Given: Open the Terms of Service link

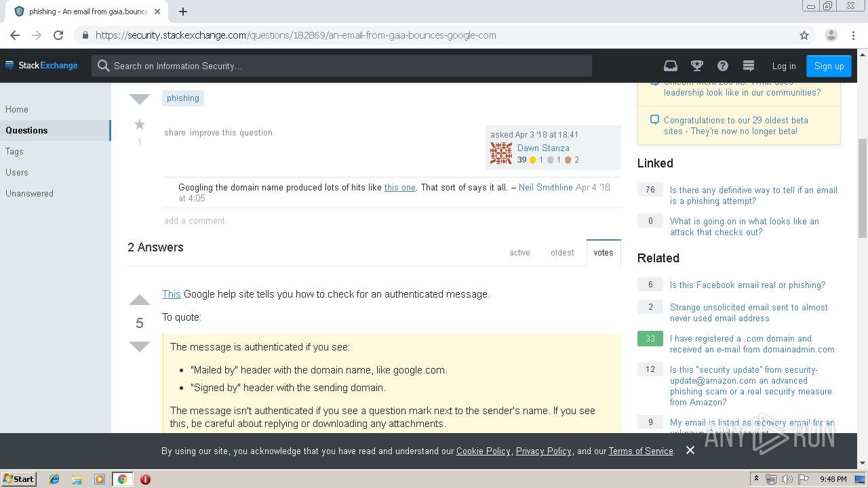Looking at the screenshot, I should (x=641, y=451).
